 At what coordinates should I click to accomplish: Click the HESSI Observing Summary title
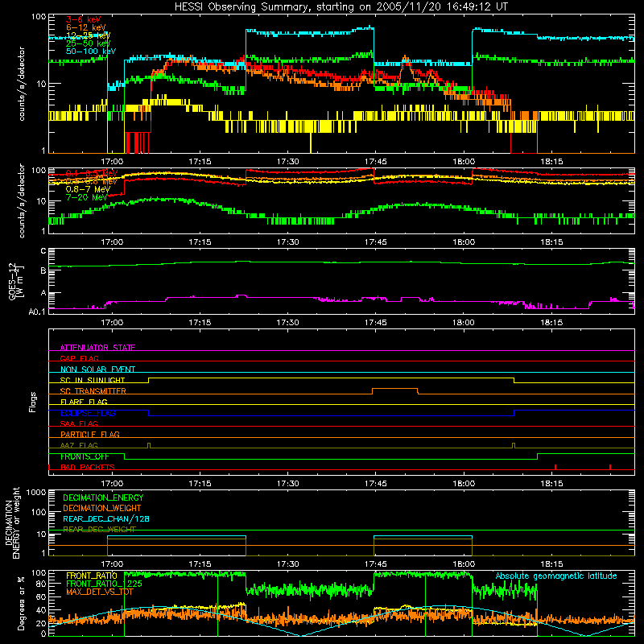tap(341, 7)
